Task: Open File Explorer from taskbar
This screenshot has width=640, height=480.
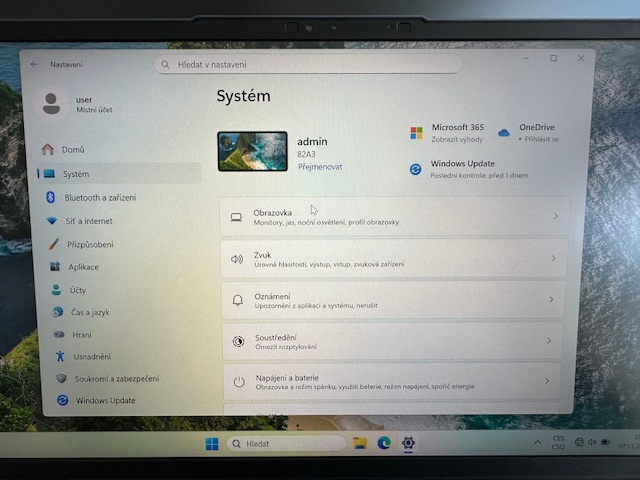Action: point(360,443)
